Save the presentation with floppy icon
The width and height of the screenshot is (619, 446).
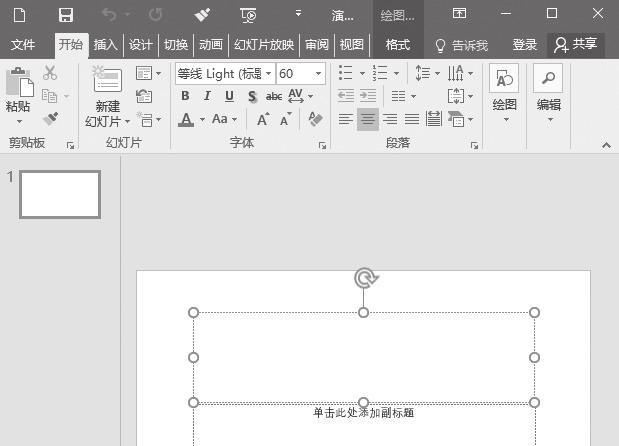[x=66, y=15]
